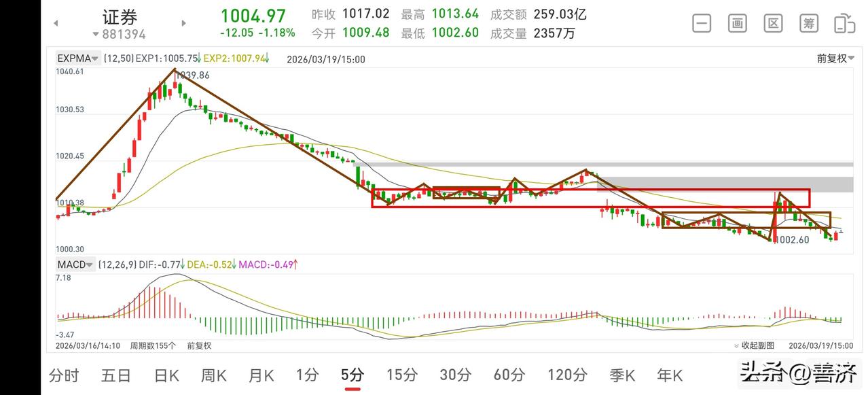Screen dimensions: 868x395
Task: Collapse the sub-chart with 收起副图
Action: tap(754, 345)
